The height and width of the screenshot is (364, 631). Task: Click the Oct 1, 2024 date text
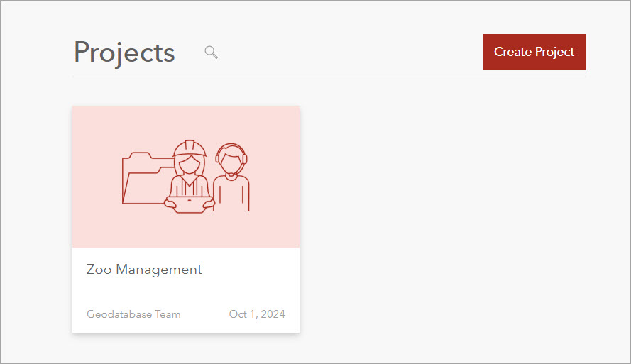[x=257, y=314]
